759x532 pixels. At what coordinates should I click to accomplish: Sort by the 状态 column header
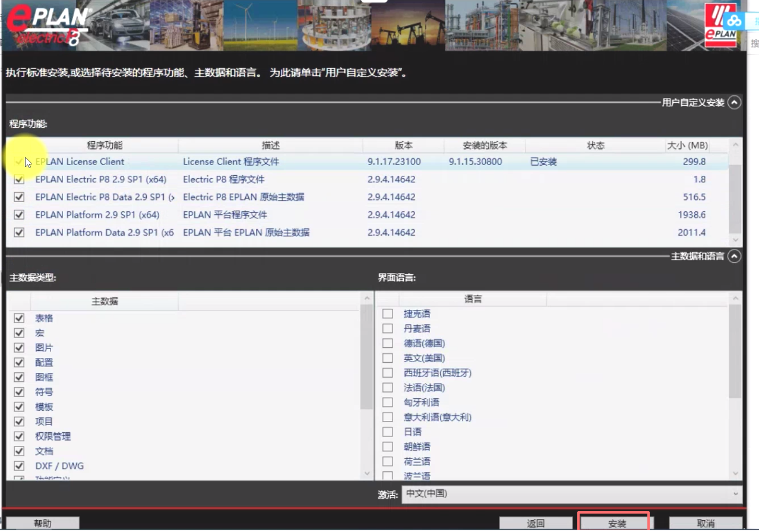(x=596, y=145)
